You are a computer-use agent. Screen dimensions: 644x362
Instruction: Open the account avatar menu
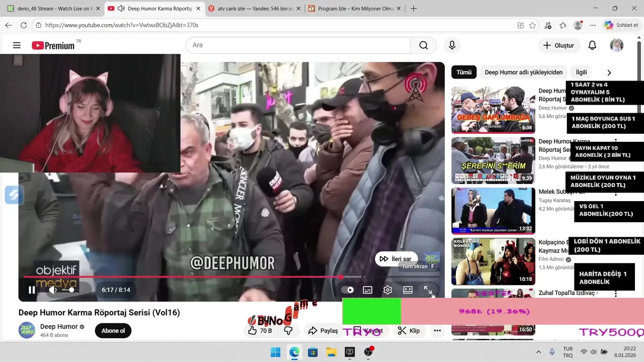pos(617,45)
